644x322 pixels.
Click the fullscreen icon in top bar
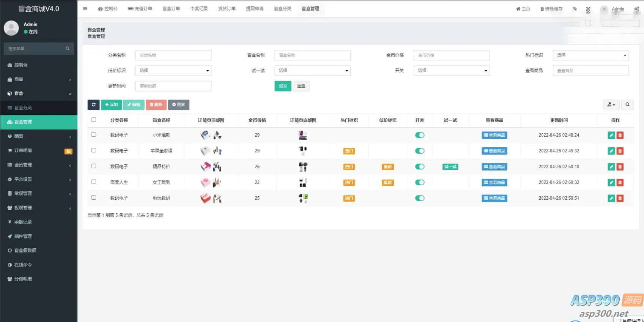pyautogui.click(x=588, y=10)
